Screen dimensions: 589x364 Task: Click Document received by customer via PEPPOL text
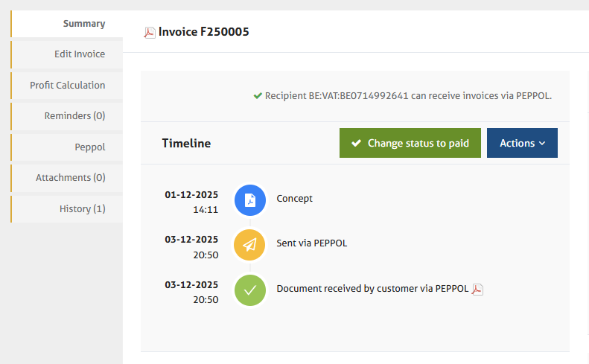372,289
